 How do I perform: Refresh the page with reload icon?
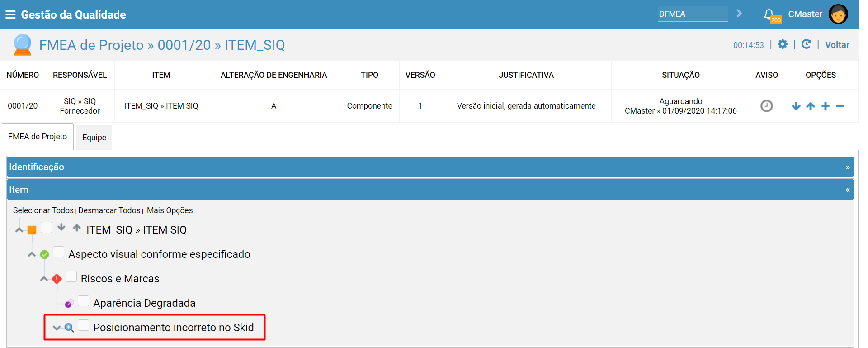point(806,44)
